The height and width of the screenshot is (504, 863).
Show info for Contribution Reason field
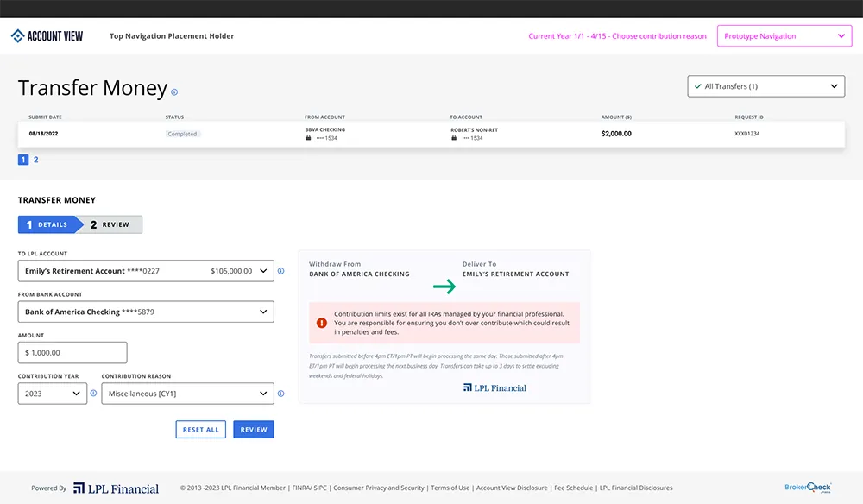tap(280, 394)
